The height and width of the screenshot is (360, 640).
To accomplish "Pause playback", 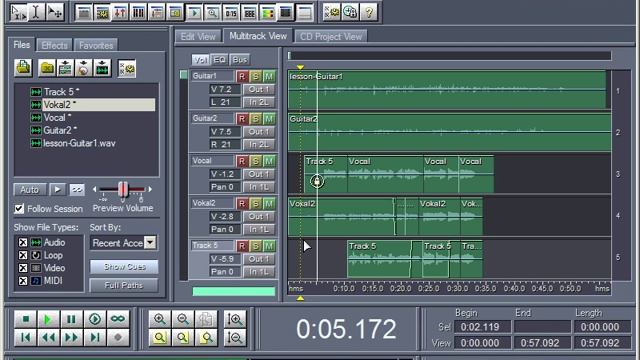I will (x=71, y=319).
